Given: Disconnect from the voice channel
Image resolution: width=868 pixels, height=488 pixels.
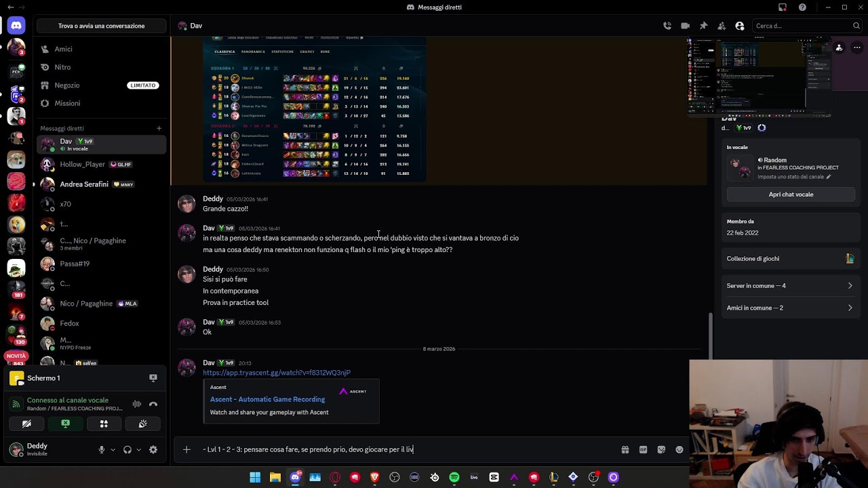Looking at the screenshot, I should [x=153, y=404].
